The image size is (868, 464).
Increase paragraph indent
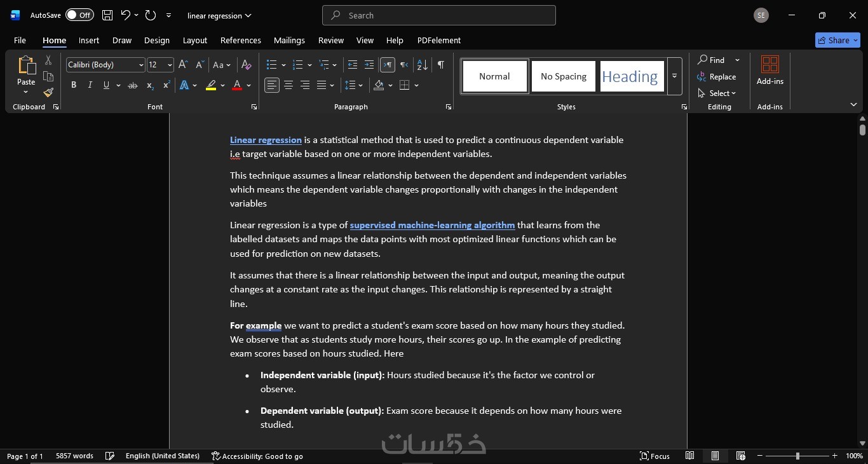369,65
